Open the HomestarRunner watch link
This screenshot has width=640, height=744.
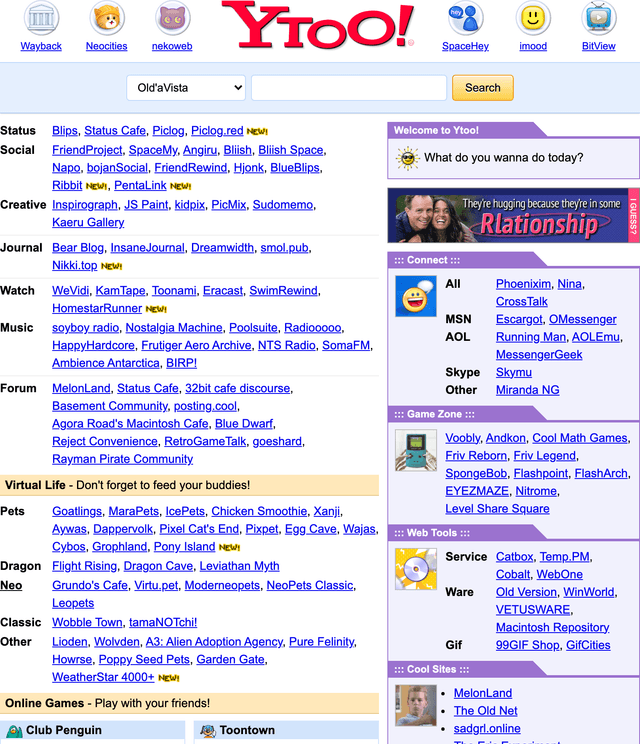[x=97, y=308]
